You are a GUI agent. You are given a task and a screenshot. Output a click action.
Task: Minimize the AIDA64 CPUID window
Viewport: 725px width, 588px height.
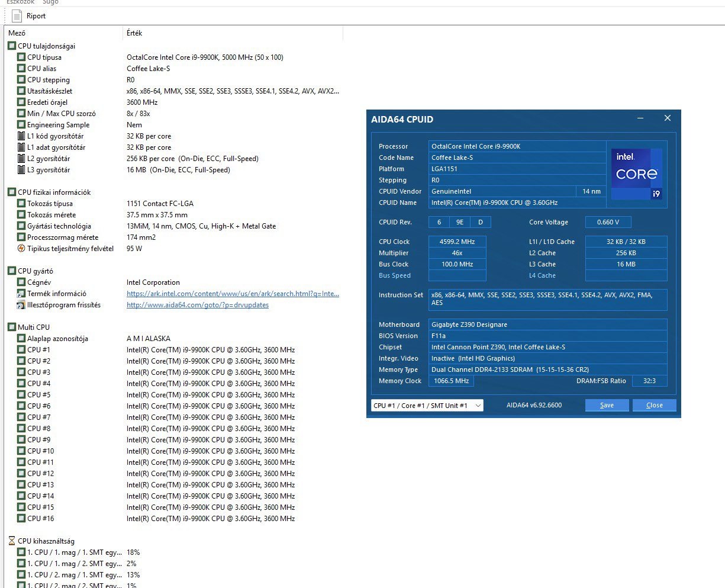(x=640, y=118)
